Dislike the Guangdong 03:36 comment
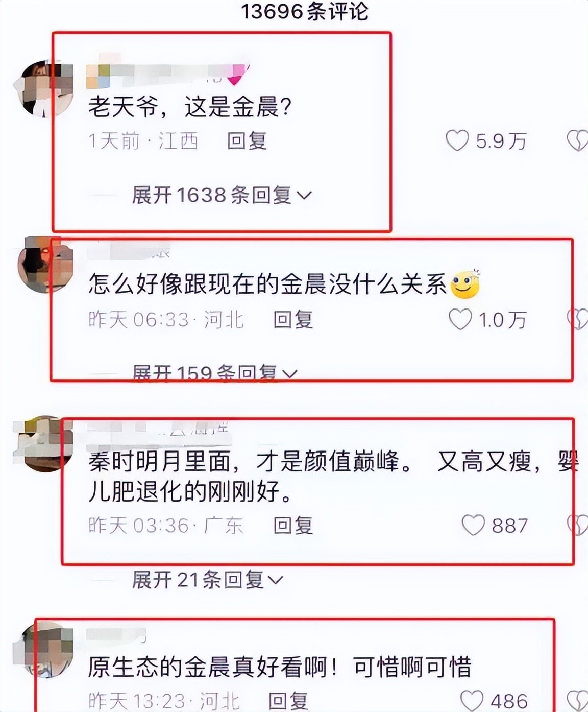 tap(578, 525)
